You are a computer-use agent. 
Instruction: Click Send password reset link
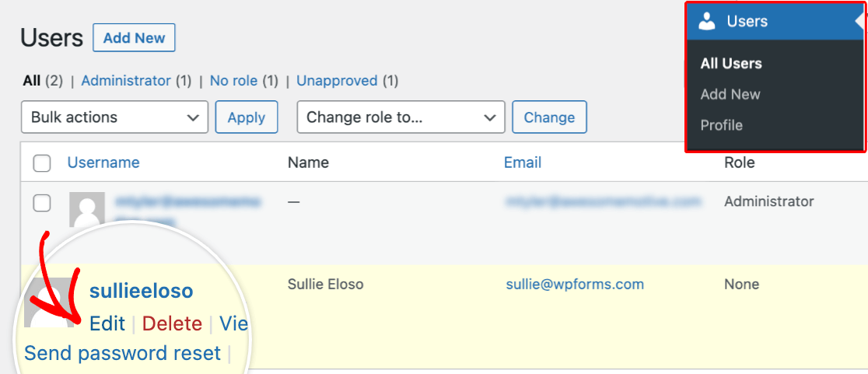(x=122, y=353)
